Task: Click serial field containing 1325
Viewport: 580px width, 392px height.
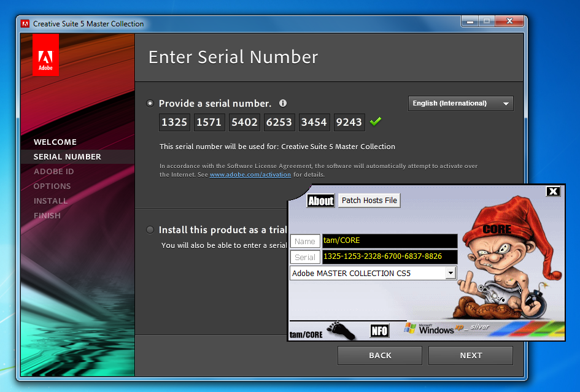Action: tap(174, 123)
